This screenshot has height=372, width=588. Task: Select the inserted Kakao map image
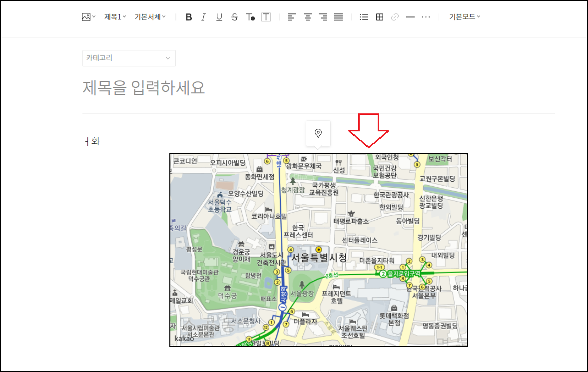[319, 250]
